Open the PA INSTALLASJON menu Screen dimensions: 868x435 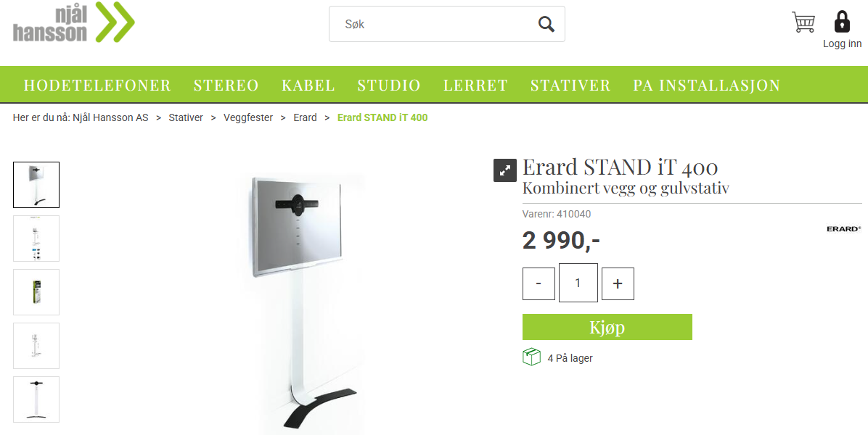706,85
